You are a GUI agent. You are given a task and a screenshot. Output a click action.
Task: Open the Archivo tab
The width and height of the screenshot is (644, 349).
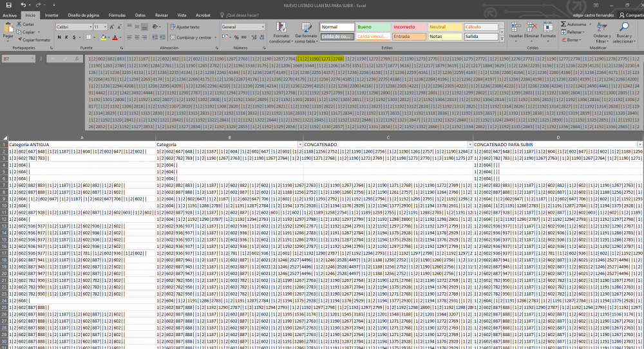point(10,15)
